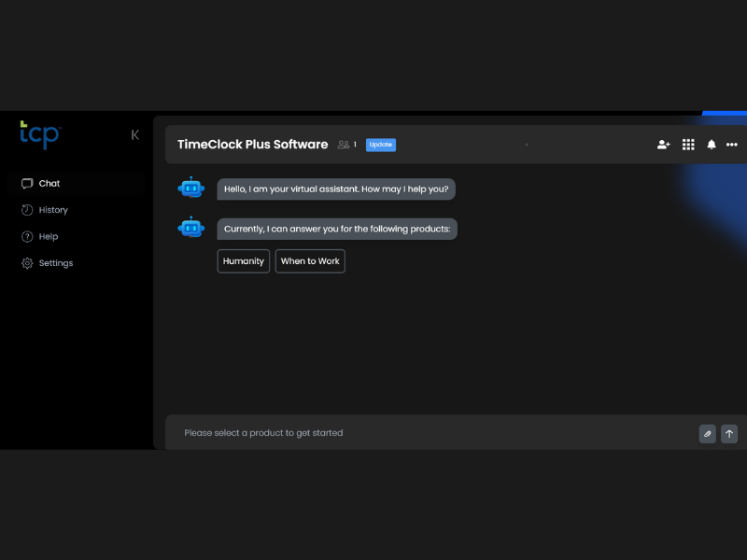
Task: Click the 'Hello, I am your virtual assistant' message
Action: pos(336,189)
